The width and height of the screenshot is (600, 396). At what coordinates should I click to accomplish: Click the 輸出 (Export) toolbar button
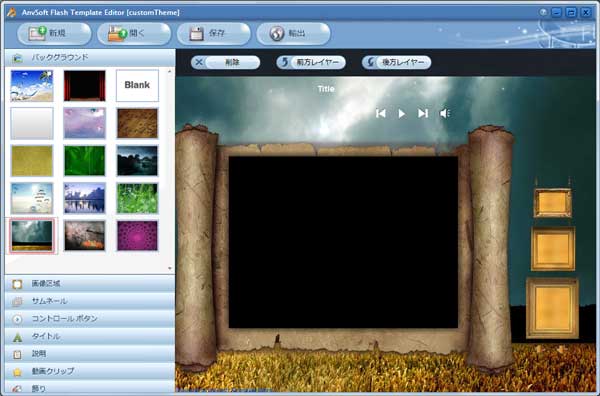click(293, 34)
